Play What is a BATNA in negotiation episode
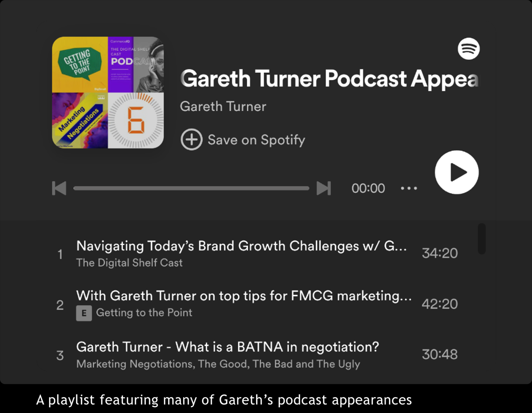 [228, 347]
